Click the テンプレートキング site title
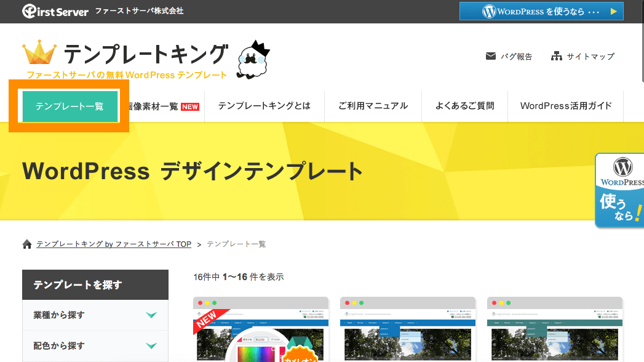This screenshot has width=644, height=362. [x=146, y=54]
